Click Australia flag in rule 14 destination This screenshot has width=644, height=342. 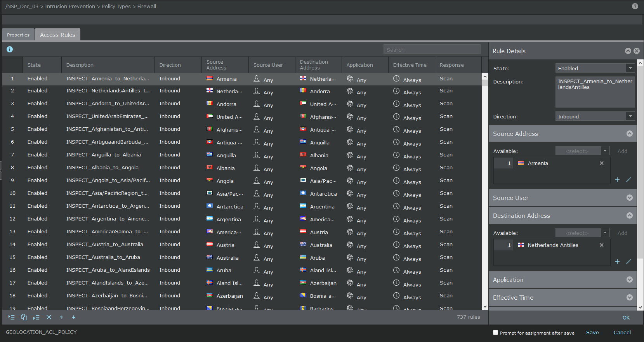(x=303, y=245)
